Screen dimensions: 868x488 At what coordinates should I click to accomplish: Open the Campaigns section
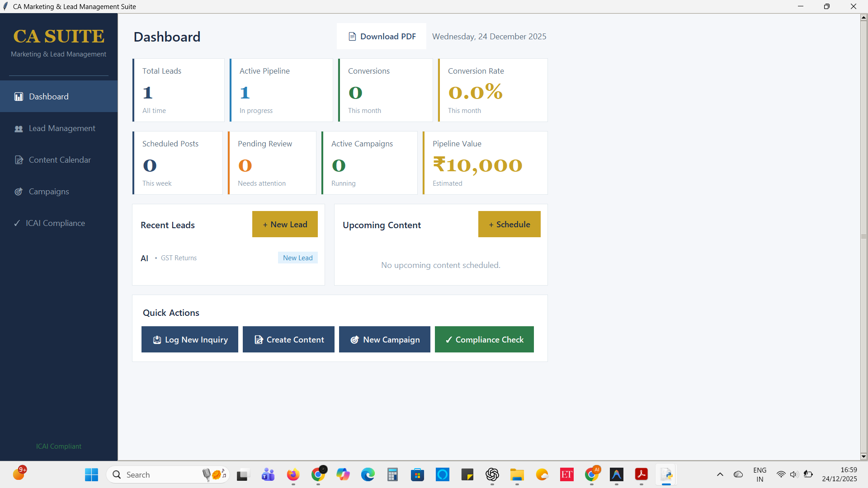49,192
